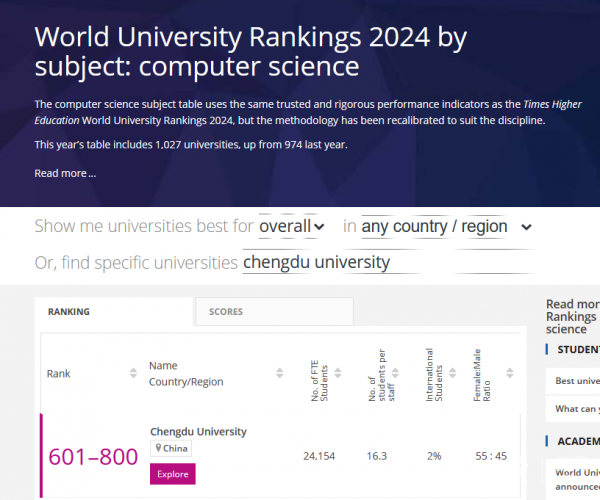Switch to the SCORES tab

[x=225, y=312]
